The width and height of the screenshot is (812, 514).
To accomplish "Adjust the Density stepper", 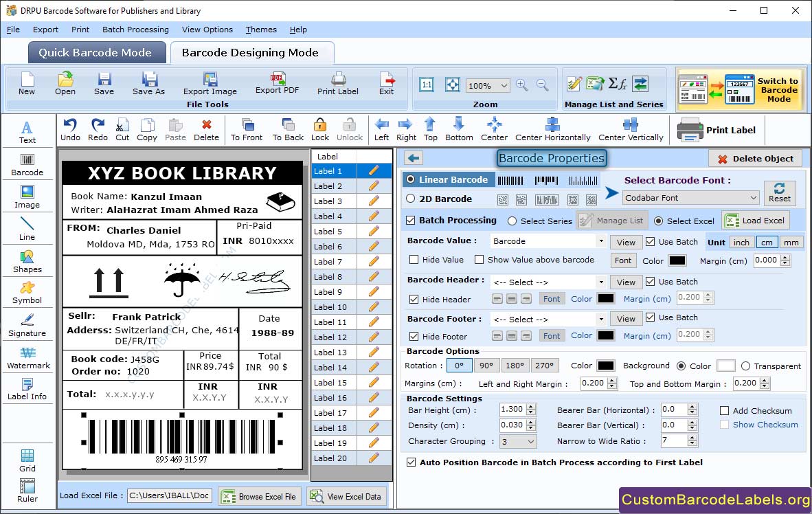I will click(x=530, y=425).
